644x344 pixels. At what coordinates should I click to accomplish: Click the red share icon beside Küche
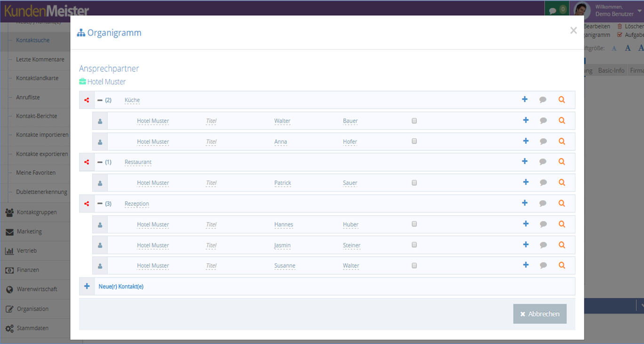87,100
